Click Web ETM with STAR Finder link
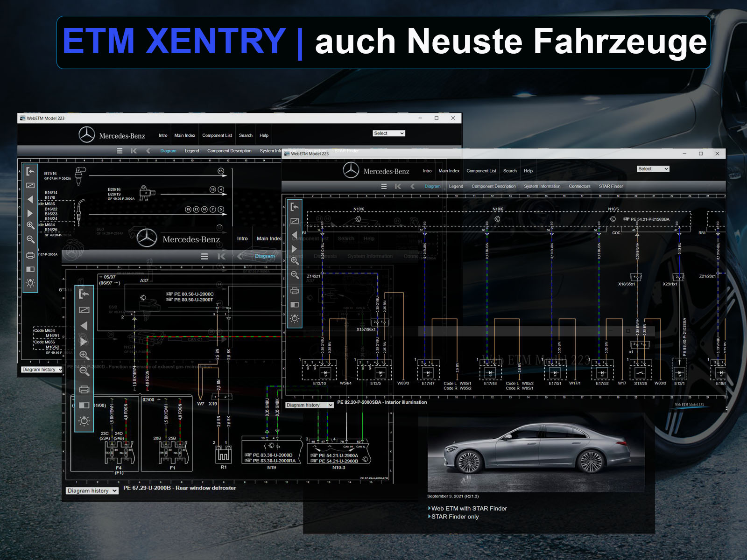 (x=469, y=508)
